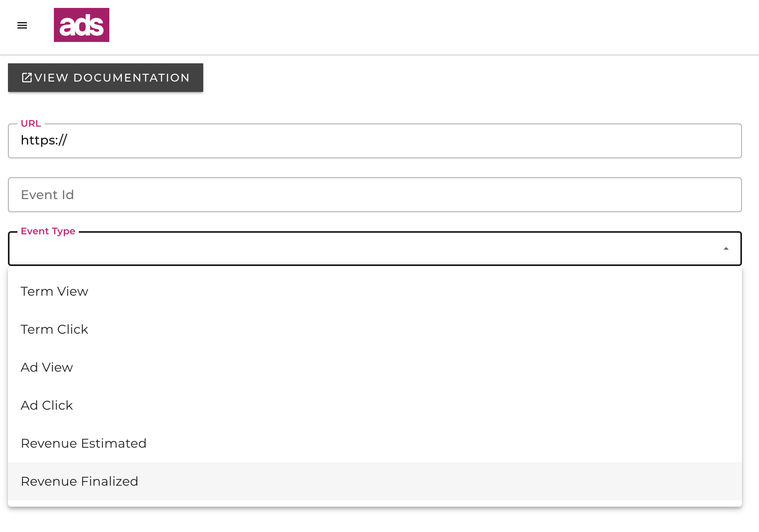
Task: Click the blank header area right of logo
Action: (396, 26)
